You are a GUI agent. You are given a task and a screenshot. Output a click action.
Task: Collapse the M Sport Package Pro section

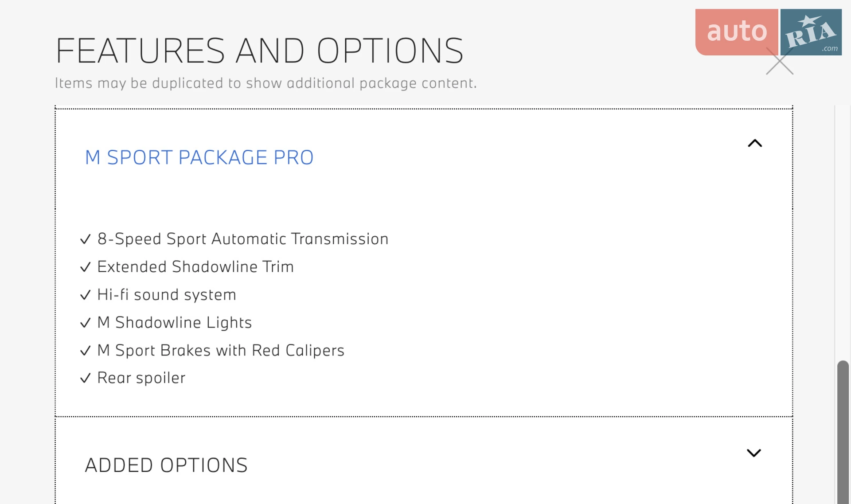pos(755,143)
